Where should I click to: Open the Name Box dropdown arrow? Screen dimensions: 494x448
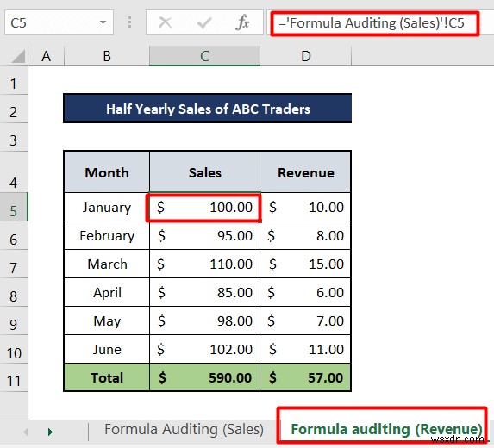[x=103, y=22]
